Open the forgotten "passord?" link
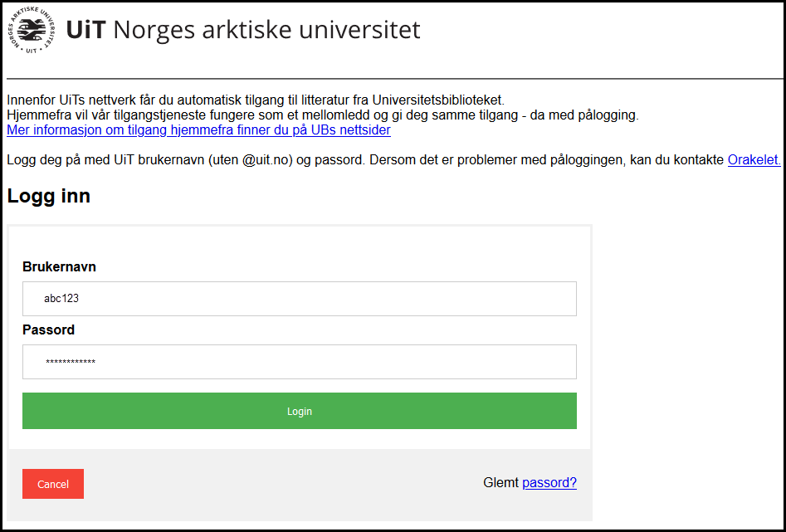Screen dimensions: 786x532 549,482
